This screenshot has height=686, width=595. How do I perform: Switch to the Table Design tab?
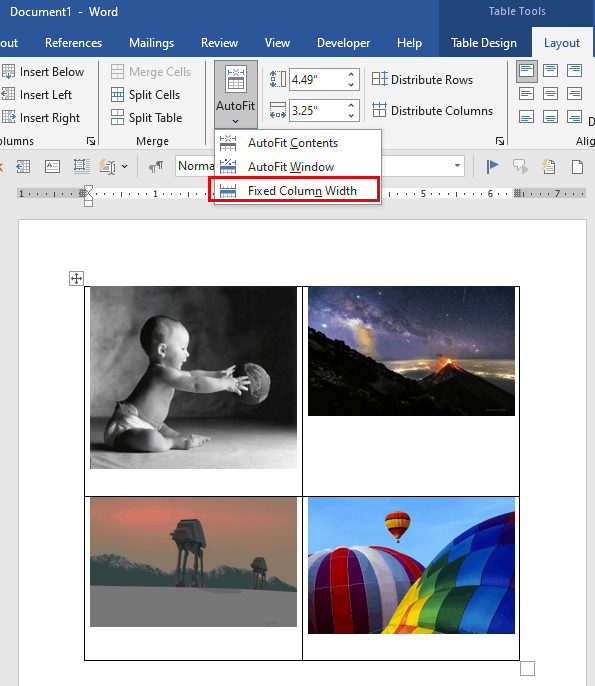click(483, 43)
